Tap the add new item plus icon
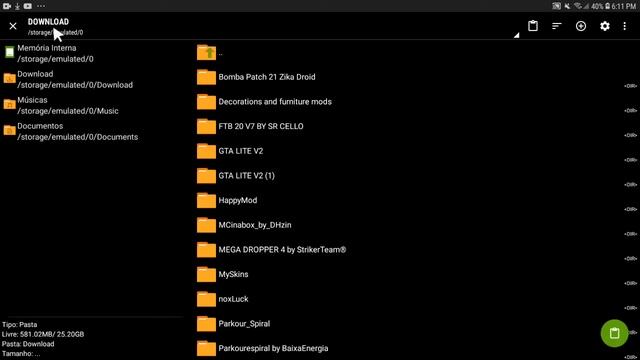 [581, 26]
